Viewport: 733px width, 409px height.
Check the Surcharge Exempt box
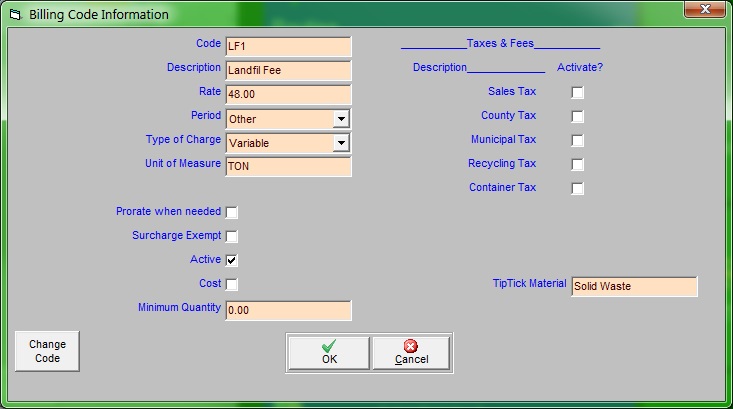pyautogui.click(x=231, y=236)
